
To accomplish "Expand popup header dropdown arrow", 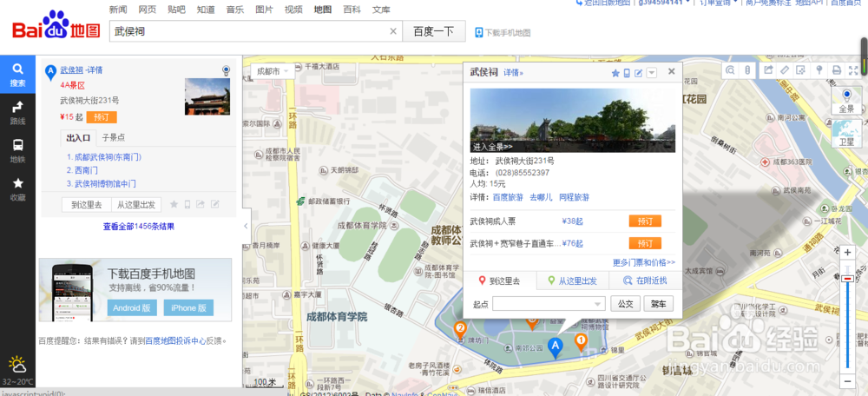I will coord(651,73).
